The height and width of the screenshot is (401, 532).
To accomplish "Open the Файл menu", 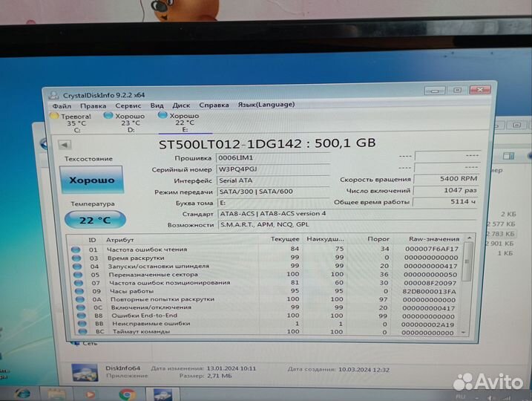I will [x=62, y=106].
